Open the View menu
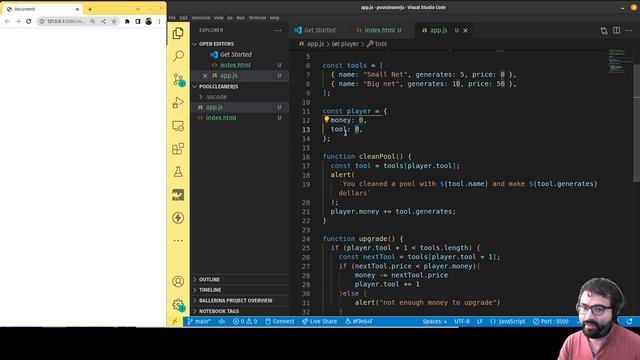The image size is (640, 360). tap(219, 18)
